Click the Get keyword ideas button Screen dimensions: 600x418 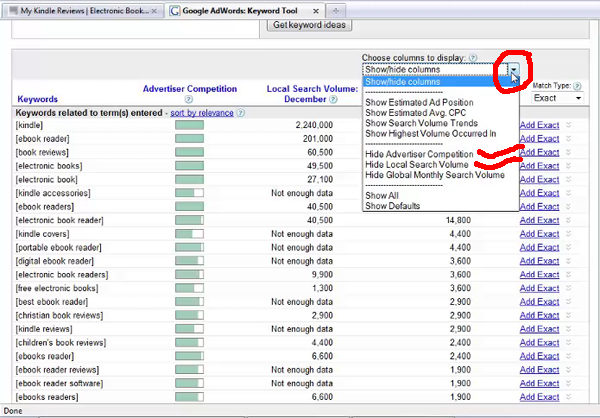coord(309,25)
